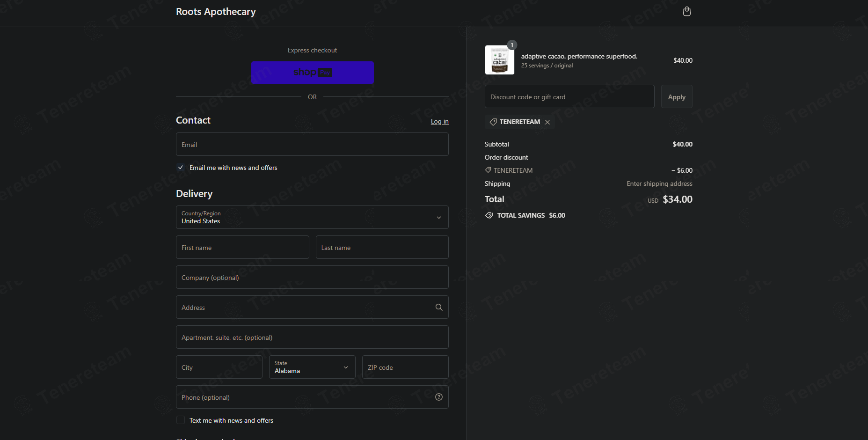Open the phone number help icon
This screenshot has height=440, width=868.
[439, 397]
